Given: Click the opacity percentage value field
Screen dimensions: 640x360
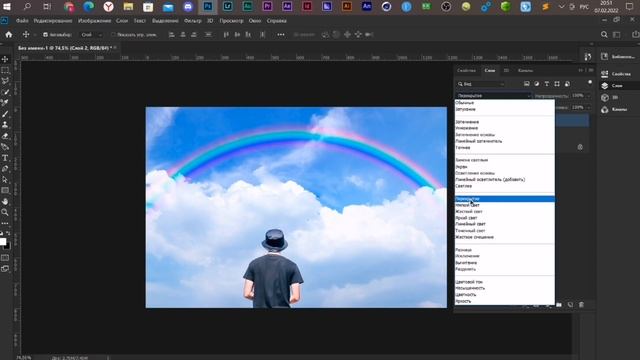Looking at the screenshot, I should pyautogui.click(x=578, y=96).
